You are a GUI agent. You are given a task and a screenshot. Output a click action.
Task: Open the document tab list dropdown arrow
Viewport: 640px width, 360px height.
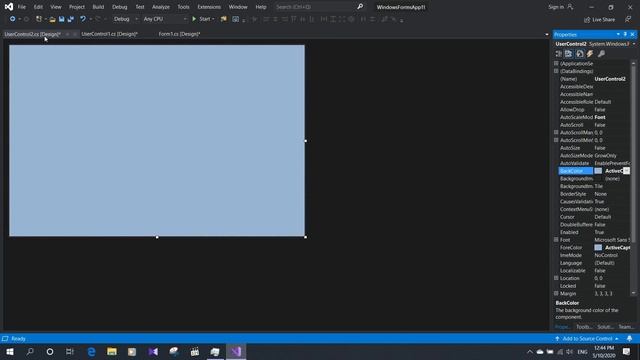coord(547,34)
